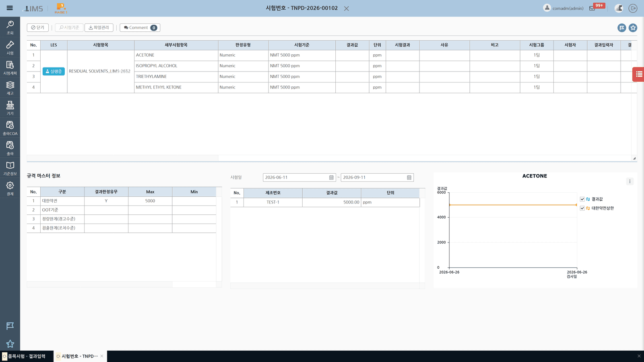Toggle the 결과값 legend checkbox
Viewport: 644px width, 362px height.
click(582, 199)
